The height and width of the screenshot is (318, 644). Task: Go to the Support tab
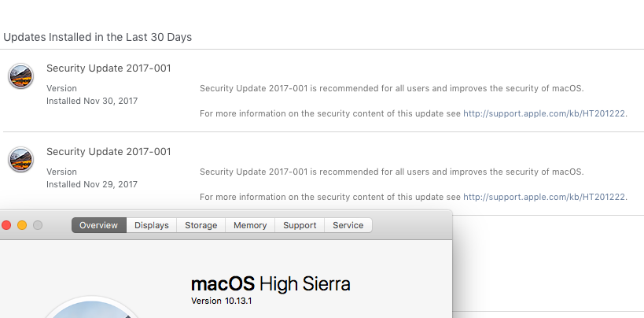coord(300,225)
